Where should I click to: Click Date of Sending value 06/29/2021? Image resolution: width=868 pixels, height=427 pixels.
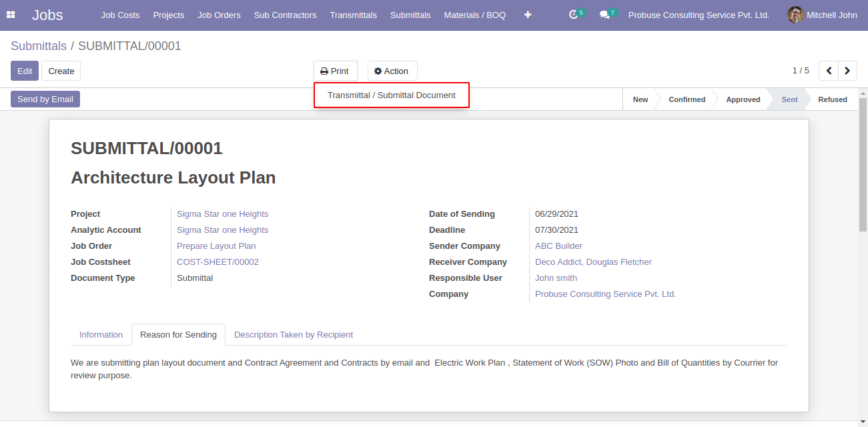pyautogui.click(x=556, y=214)
